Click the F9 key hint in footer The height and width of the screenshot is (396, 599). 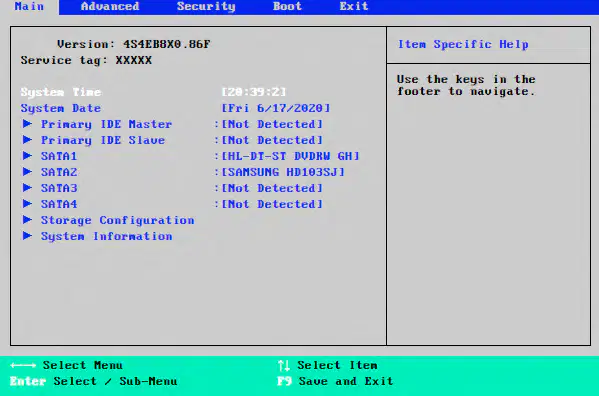[x=284, y=381]
